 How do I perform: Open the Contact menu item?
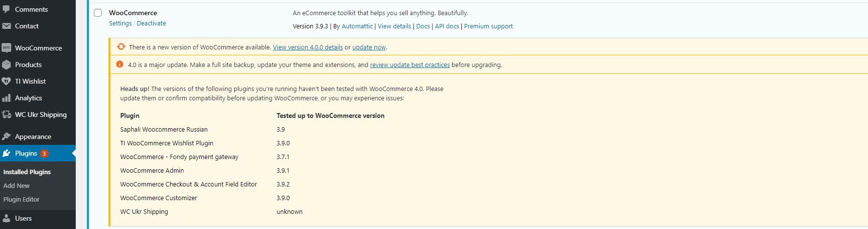tap(27, 26)
